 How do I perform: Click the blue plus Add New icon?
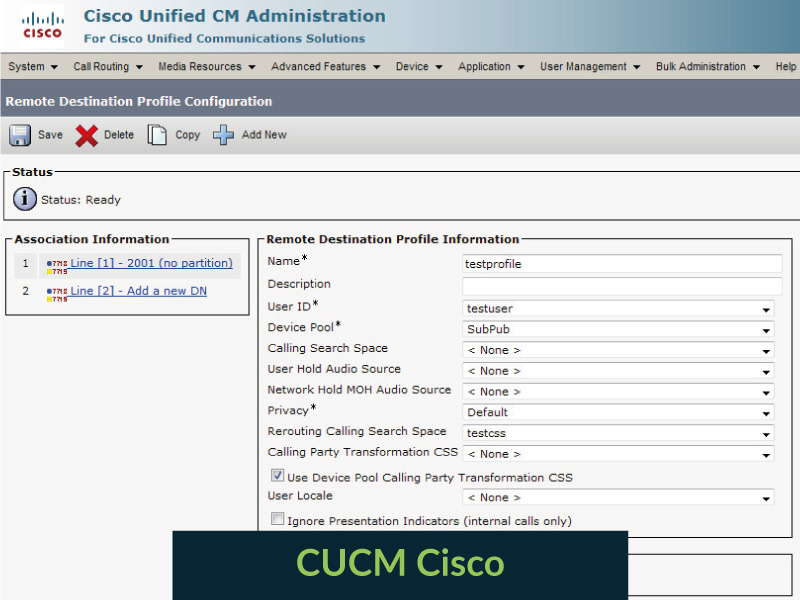pos(223,135)
